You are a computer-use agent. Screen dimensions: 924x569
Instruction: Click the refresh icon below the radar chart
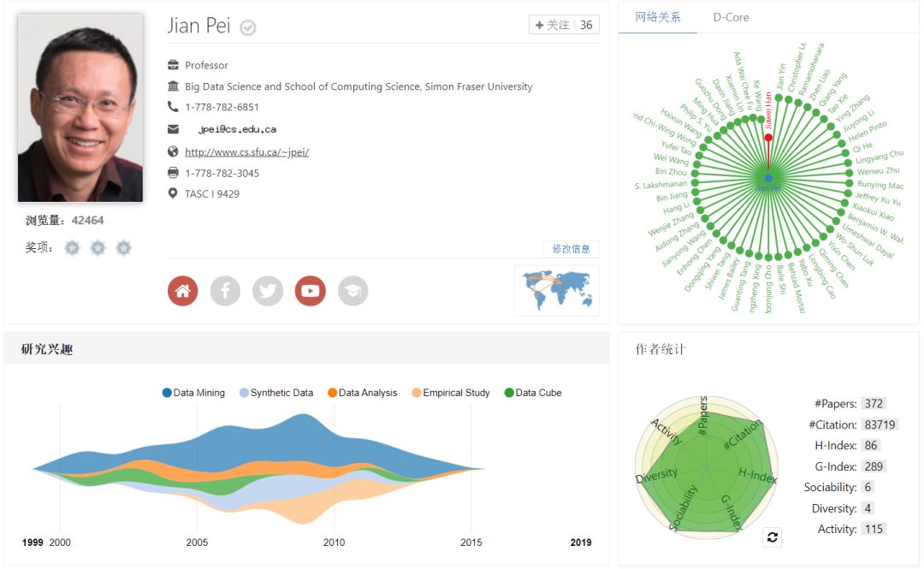[773, 536]
